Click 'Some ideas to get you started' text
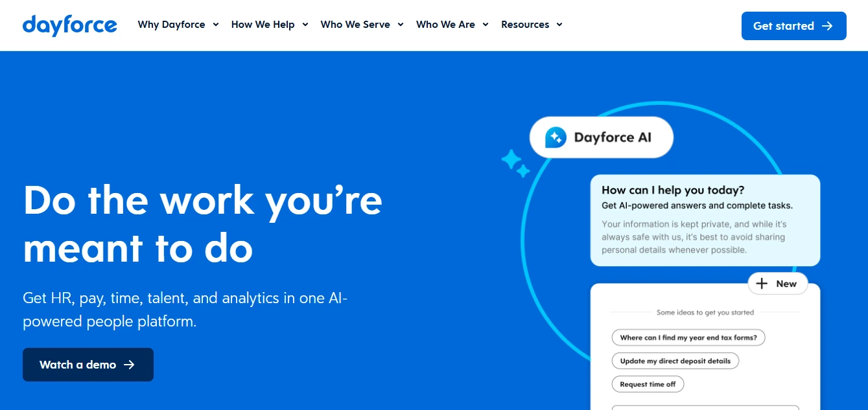The image size is (868, 410). (x=705, y=312)
